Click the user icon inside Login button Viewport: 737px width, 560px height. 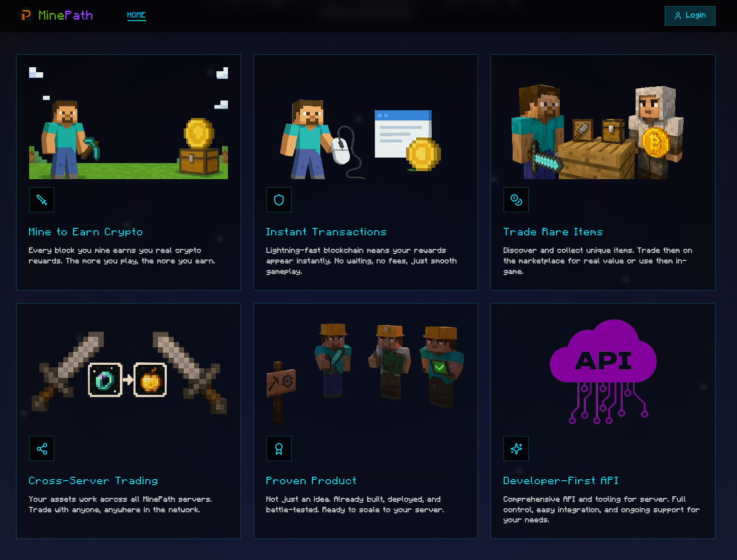pos(678,16)
